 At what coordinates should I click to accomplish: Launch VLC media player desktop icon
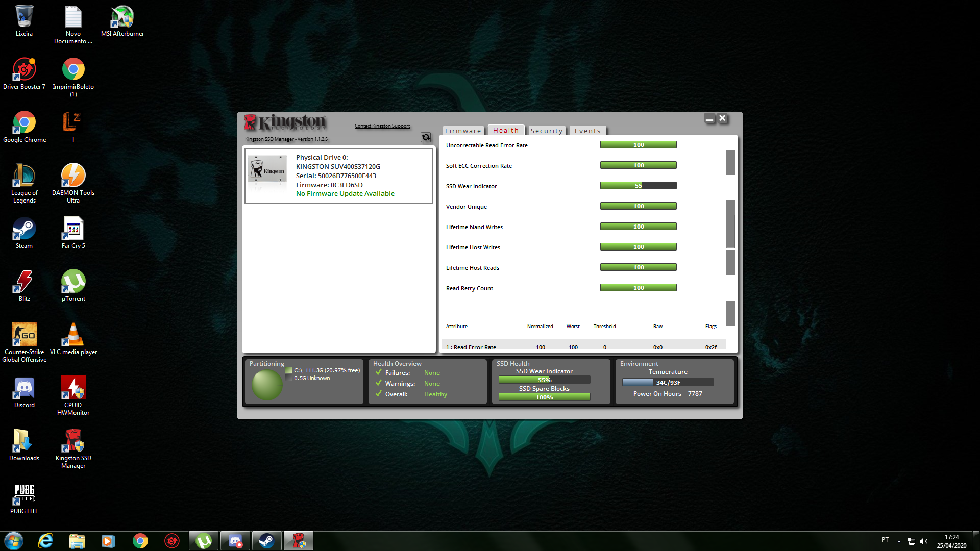point(73,339)
